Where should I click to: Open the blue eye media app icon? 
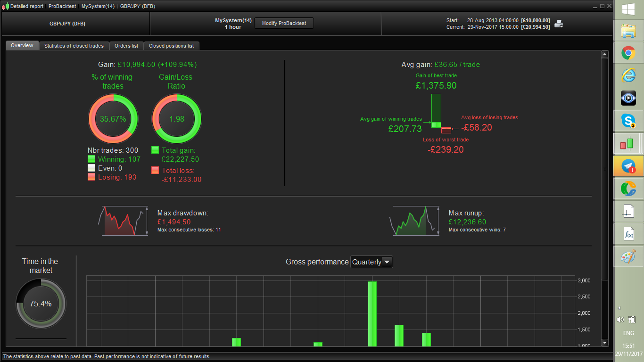[x=628, y=98]
